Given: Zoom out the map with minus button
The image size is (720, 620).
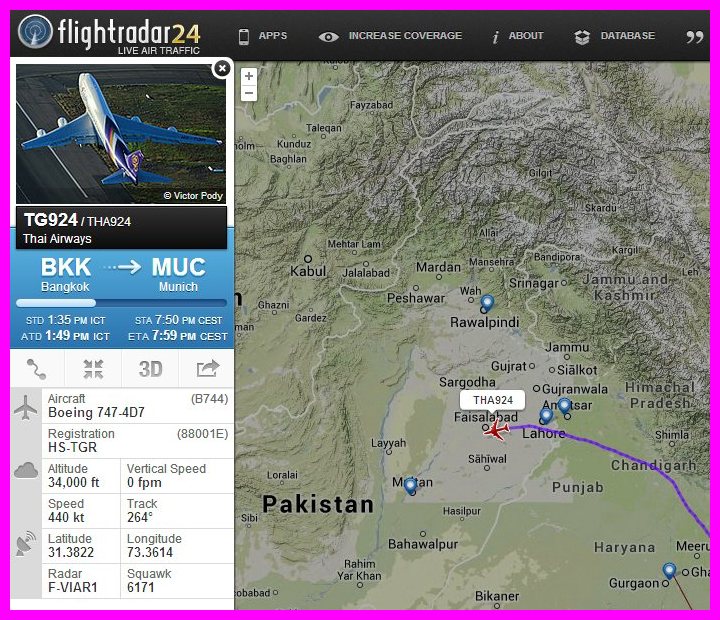Looking at the screenshot, I should pyautogui.click(x=249, y=93).
